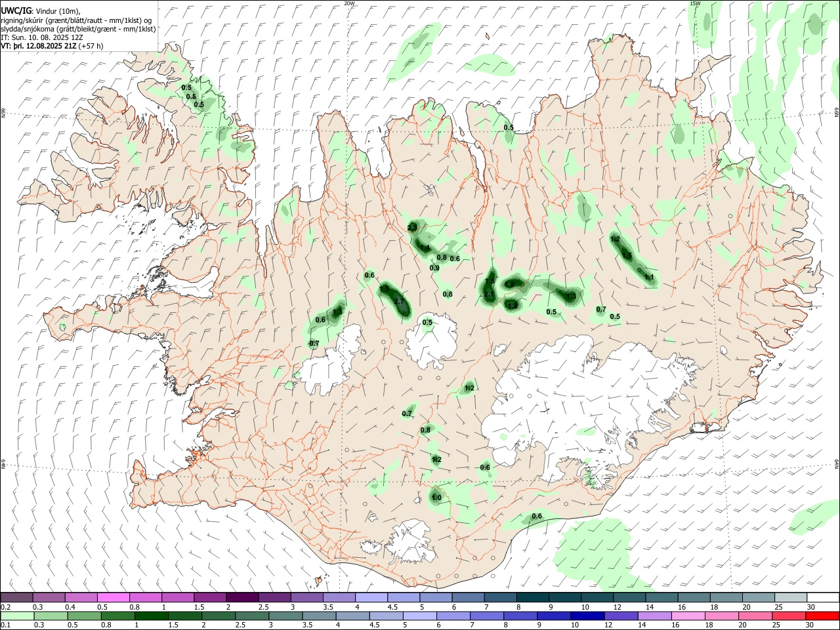Click the 0.1 label in bottom legend row
The height and width of the screenshot is (630, 840).
[6, 625]
